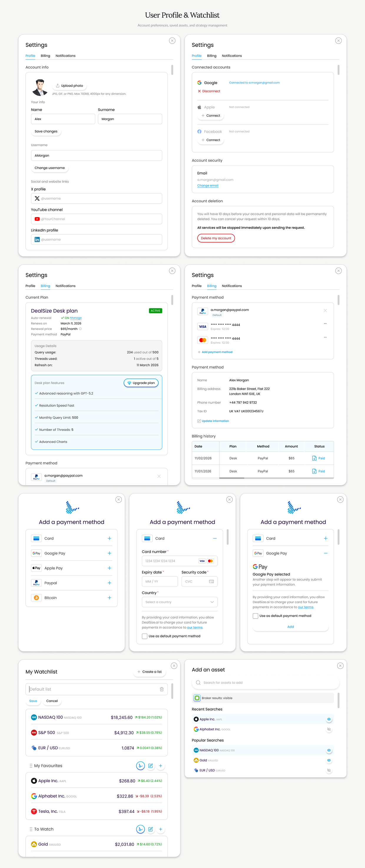The height and width of the screenshot is (868, 365).
Task: Click the plus icon beside To Watch
Action: pos(161,829)
